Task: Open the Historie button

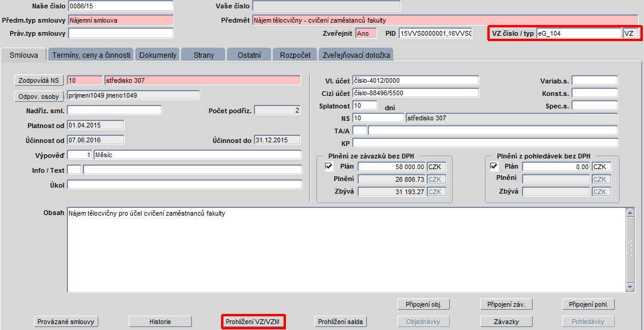Action: (x=160, y=322)
